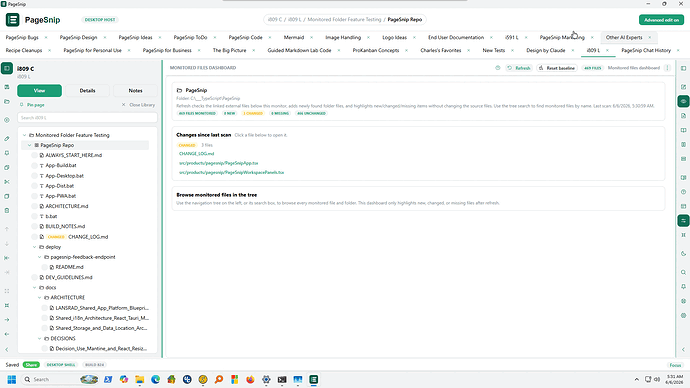Viewport: 690px width, 388px height.
Task: Collapse the docs folder chevron
Action: (x=35, y=287)
